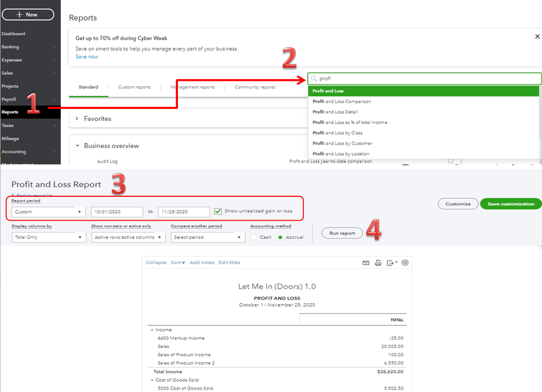Open report settings gear icon
The image size is (542, 392).
coord(405,262)
